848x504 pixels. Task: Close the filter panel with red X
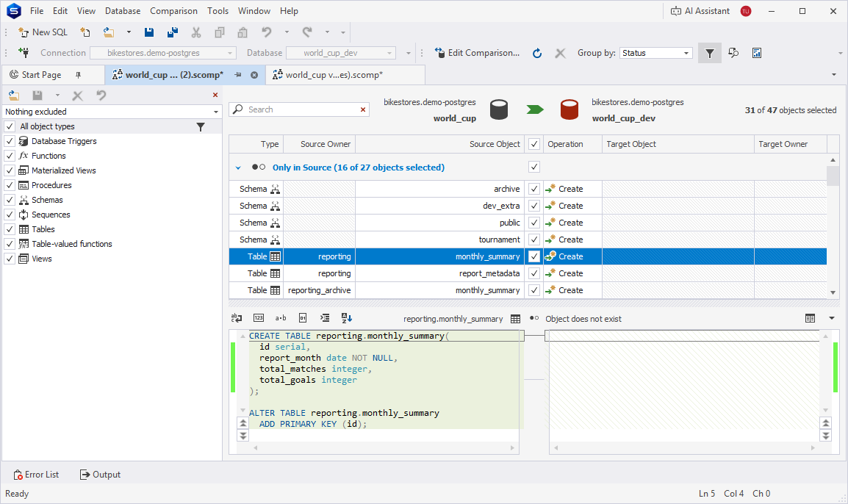pyautogui.click(x=215, y=96)
